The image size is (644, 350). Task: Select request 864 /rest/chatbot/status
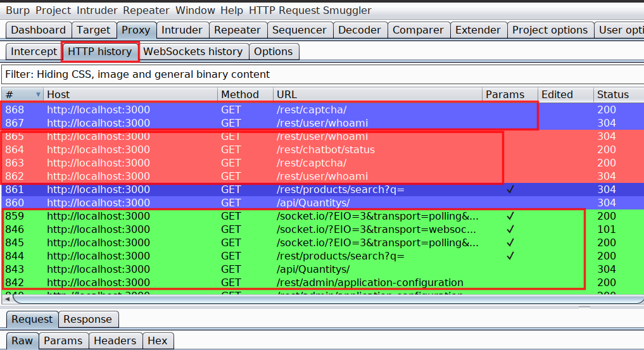coord(322,149)
